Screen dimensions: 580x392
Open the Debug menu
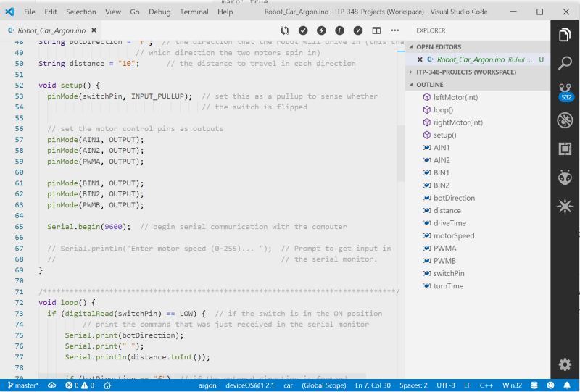(159, 12)
